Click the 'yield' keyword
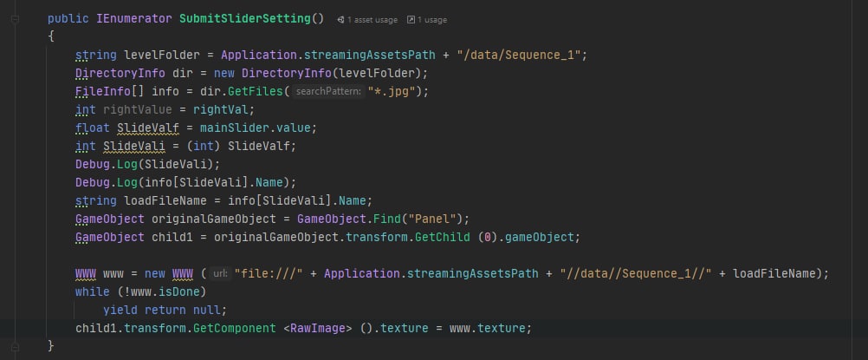This screenshot has width=868, height=360. point(120,310)
